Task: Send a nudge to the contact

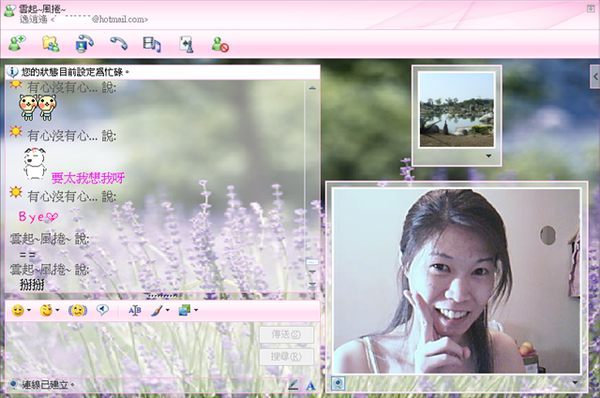Action: tap(78, 310)
